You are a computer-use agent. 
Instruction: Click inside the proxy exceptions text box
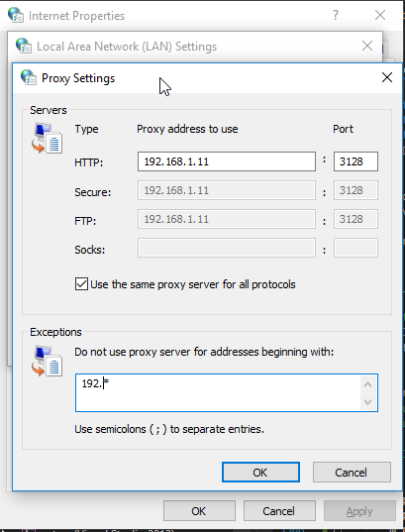coord(219,393)
